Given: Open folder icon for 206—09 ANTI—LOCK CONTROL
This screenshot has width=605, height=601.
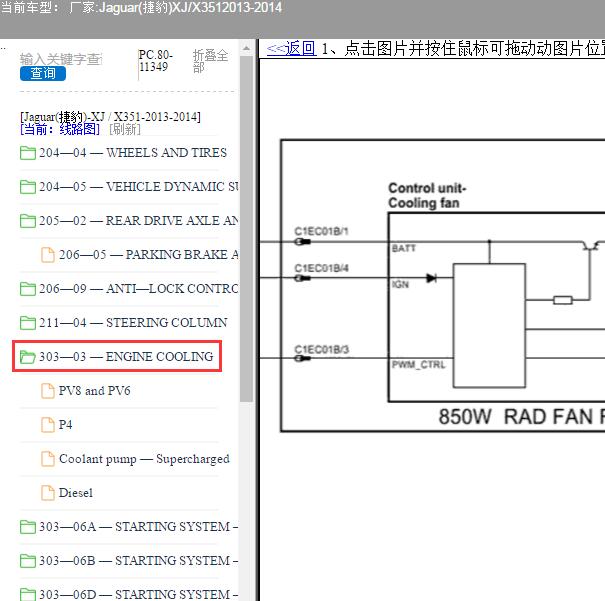Looking at the screenshot, I should [x=28, y=289].
